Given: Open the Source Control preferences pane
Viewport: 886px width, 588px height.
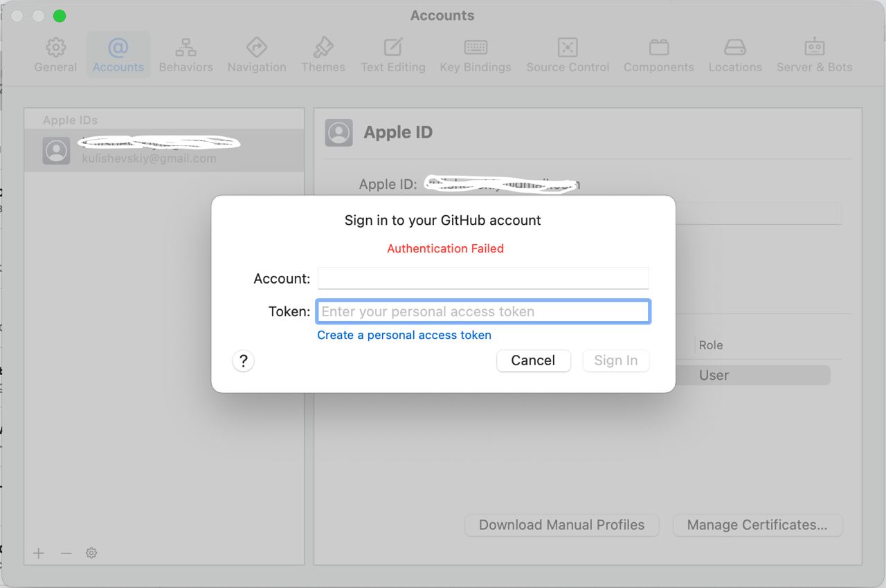Looking at the screenshot, I should pos(568,55).
